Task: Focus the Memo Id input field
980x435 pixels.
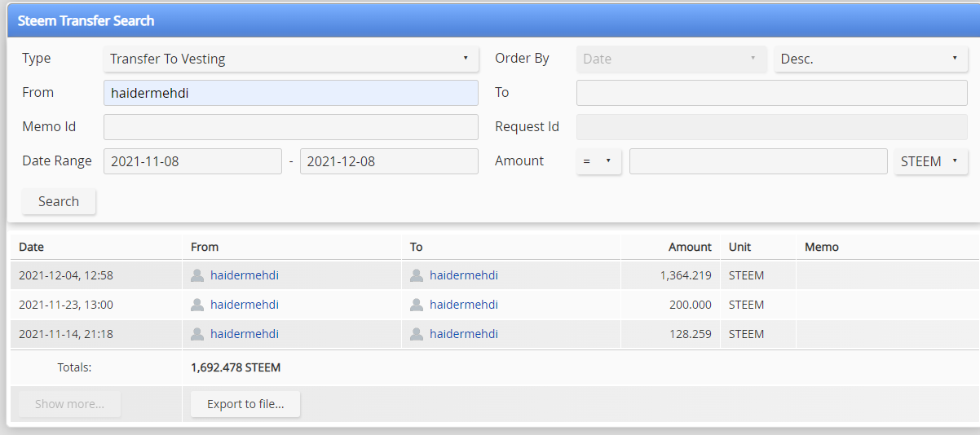Action: click(291, 127)
